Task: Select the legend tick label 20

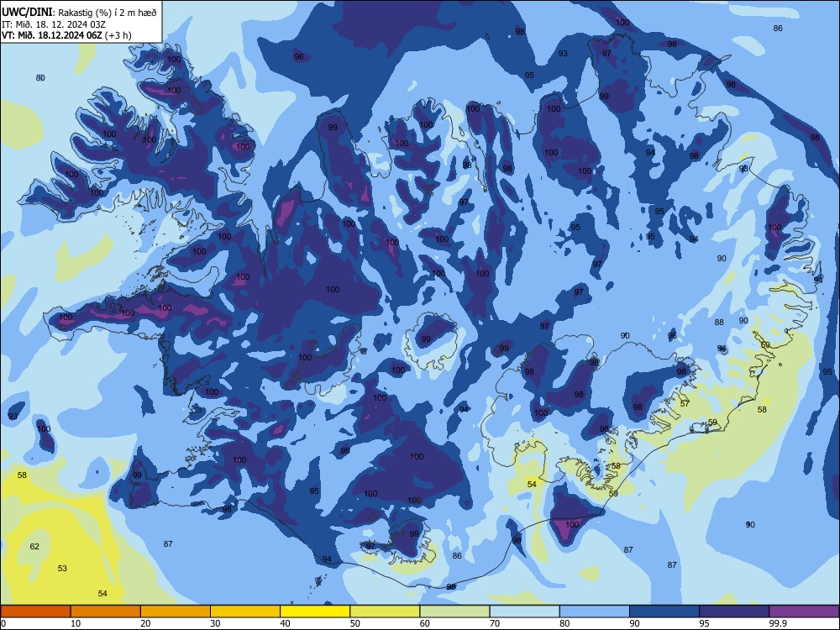Action: pyautogui.click(x=145, y=623)
